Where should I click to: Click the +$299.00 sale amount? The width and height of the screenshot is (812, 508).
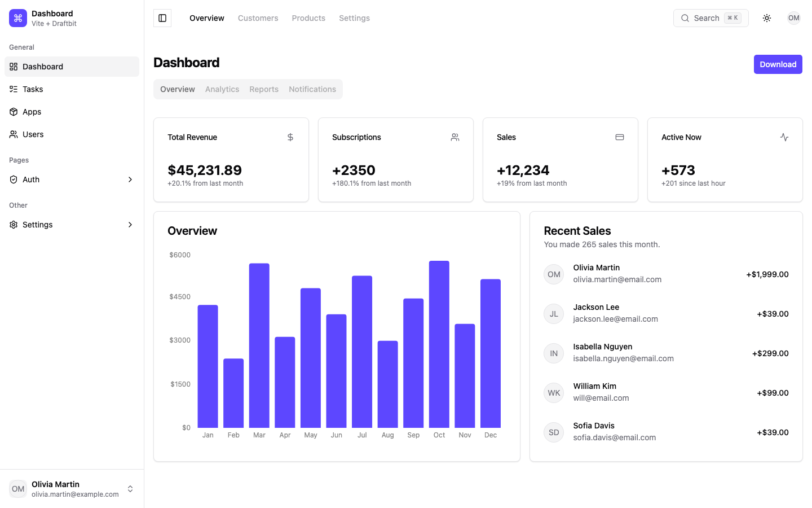click(x=770, y=353)
